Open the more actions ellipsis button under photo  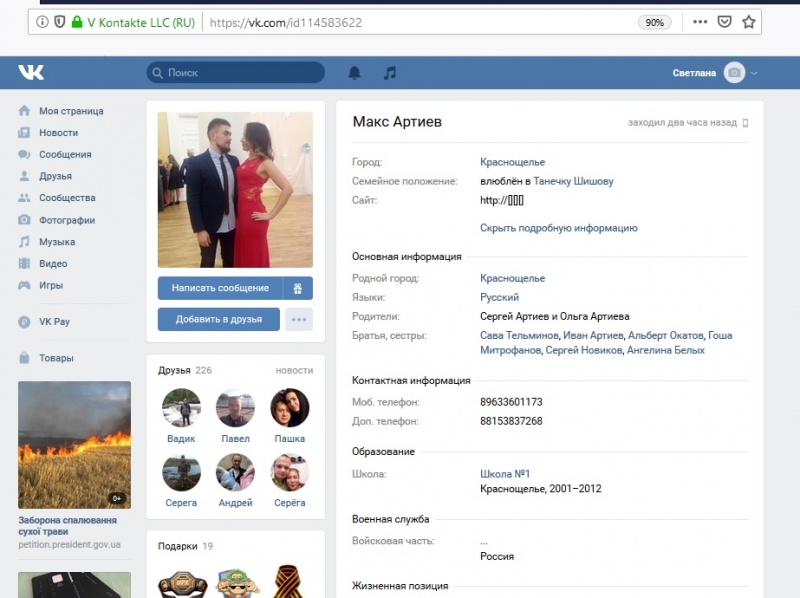point(299,319)
